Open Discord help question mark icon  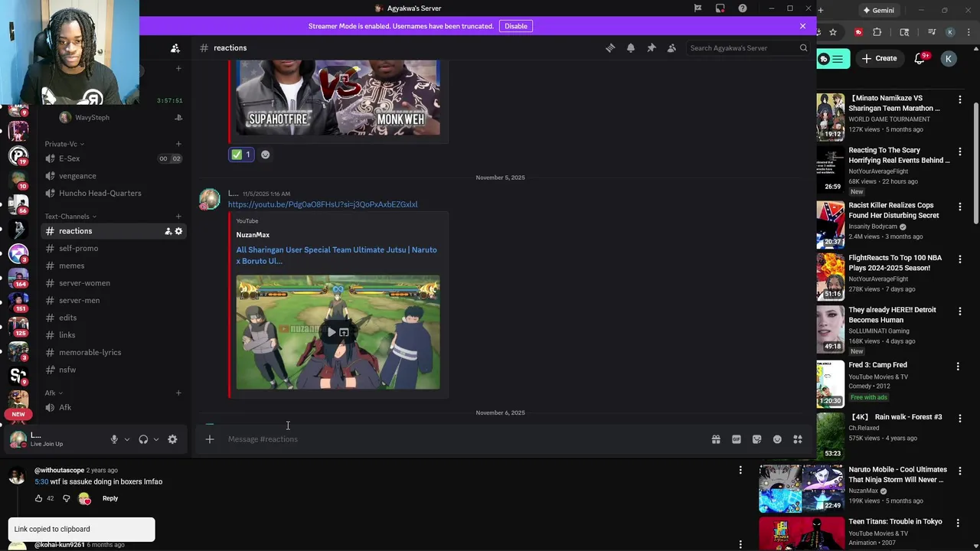742,8
